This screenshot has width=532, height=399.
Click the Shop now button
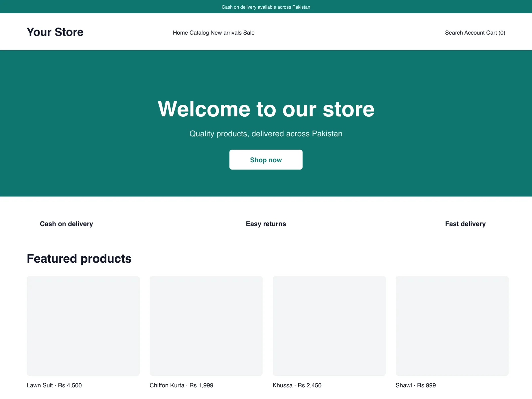coord(266,160)
